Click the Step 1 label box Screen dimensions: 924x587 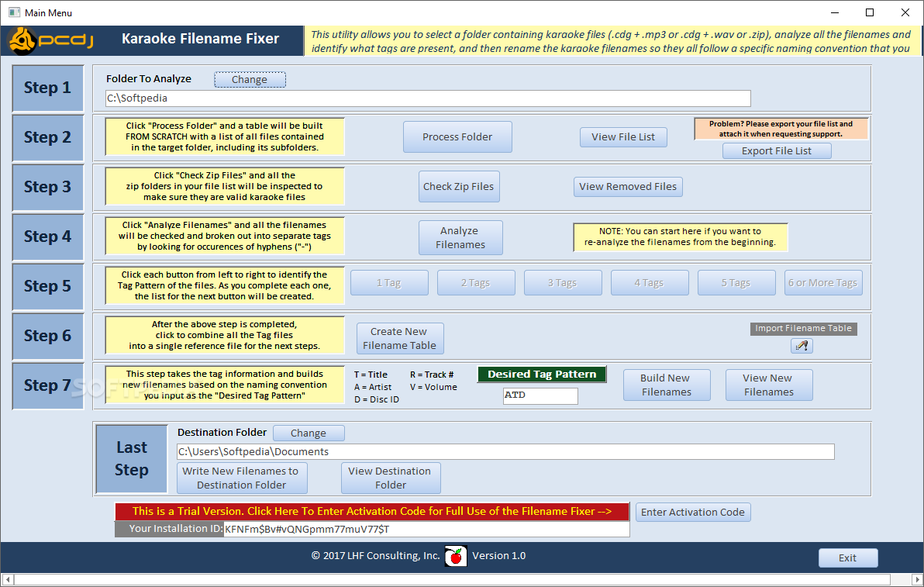48,88
